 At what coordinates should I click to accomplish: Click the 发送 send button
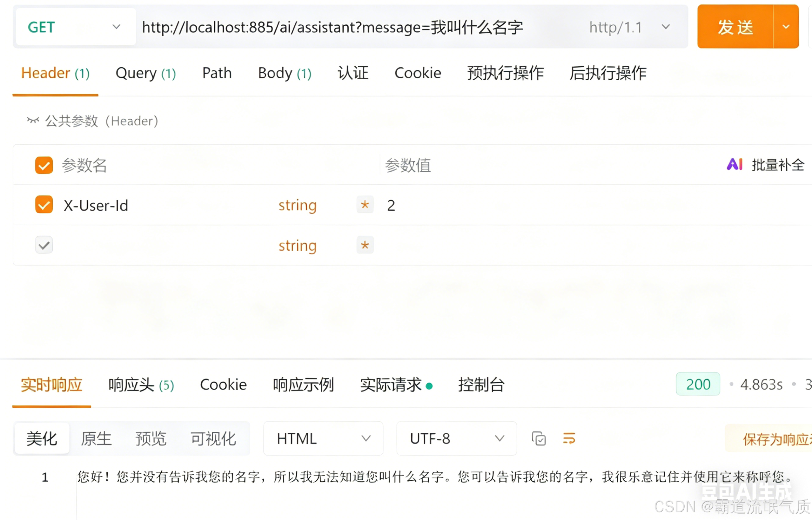point(735,27)
